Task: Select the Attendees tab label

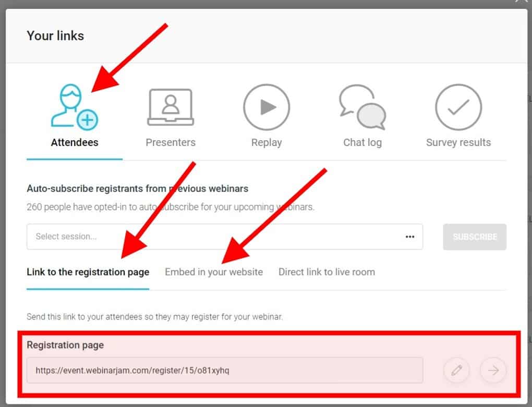Action: pyautogui.click(x=75, y=142)
